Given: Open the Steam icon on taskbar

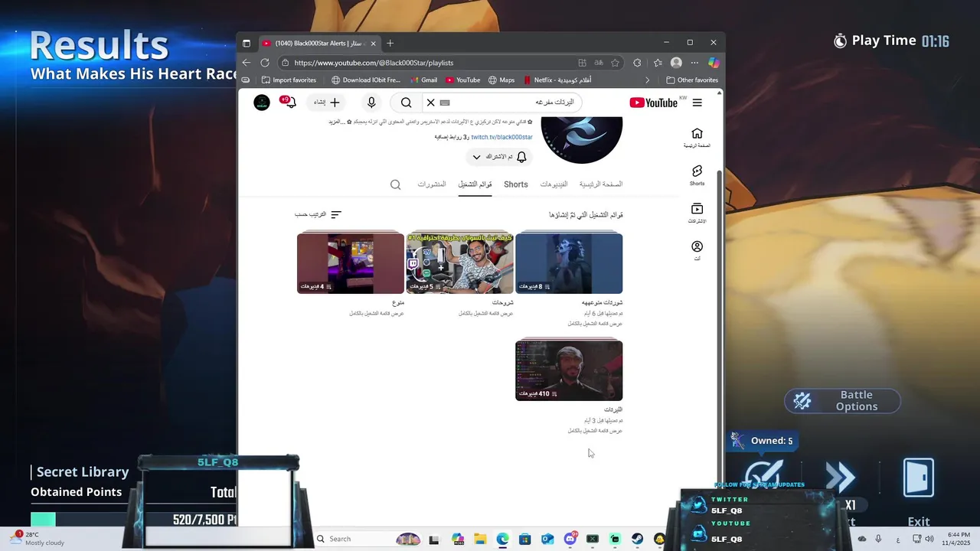Looking at the screenshot, I should coord(637,539).
